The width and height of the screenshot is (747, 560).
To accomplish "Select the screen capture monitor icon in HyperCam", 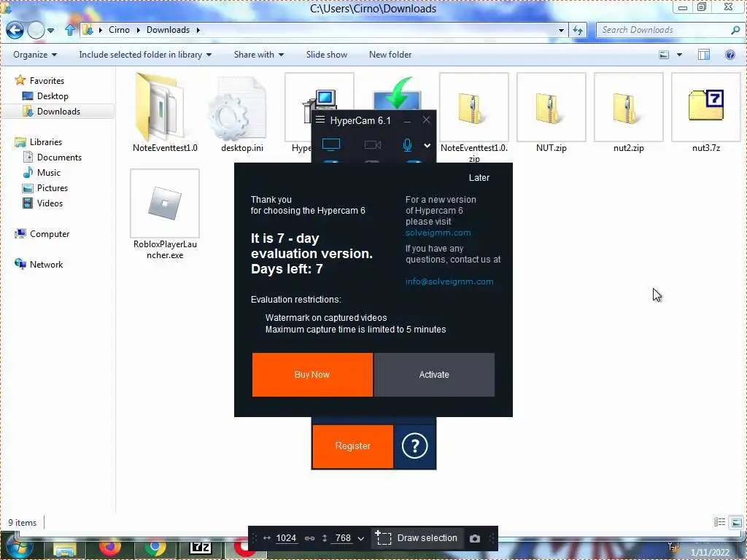I will (x=331, y=144).
